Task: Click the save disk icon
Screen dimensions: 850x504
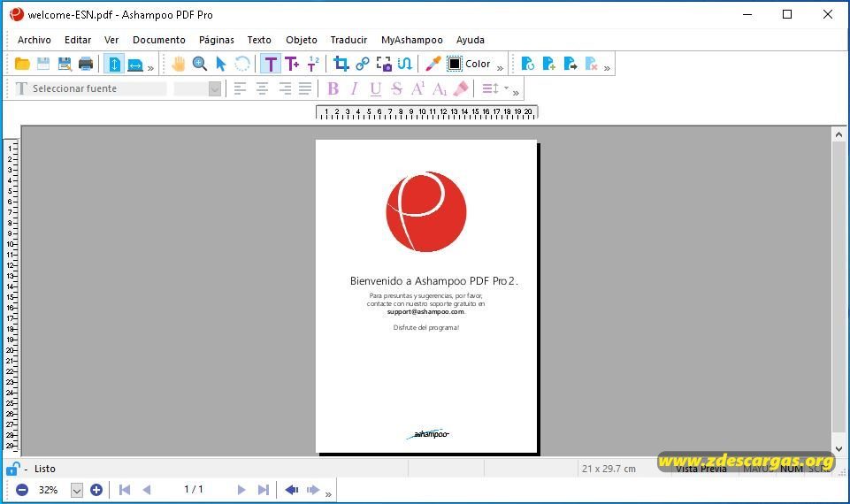Action: pos(43,64)
